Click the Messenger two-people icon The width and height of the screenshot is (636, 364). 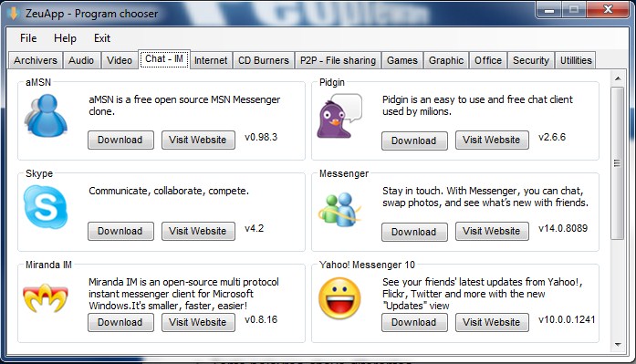339,209
